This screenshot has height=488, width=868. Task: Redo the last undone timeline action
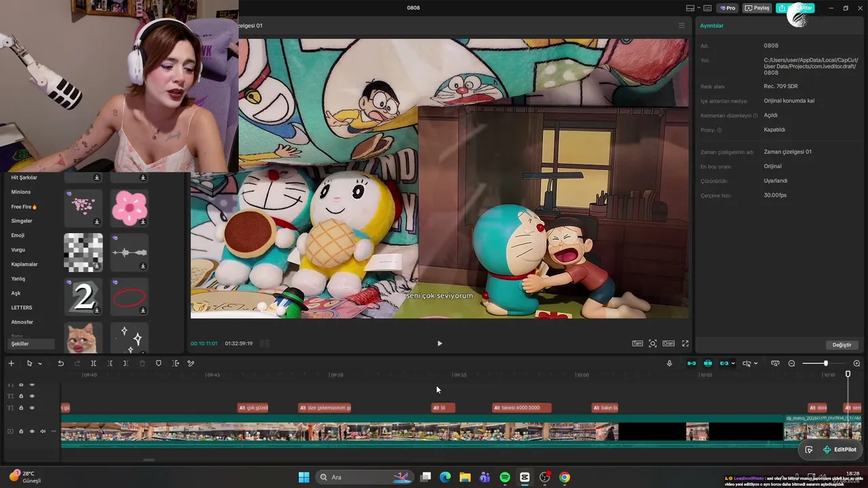pos(77,363)
